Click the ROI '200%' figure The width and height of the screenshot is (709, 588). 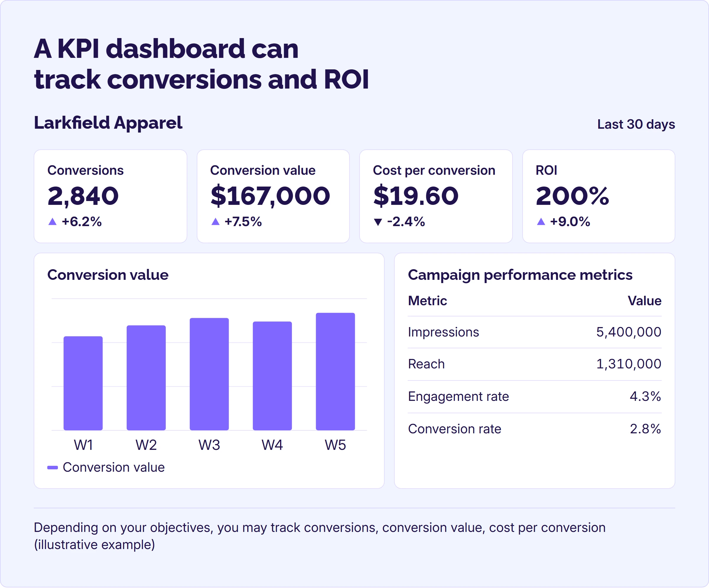[x=572, y=196]
